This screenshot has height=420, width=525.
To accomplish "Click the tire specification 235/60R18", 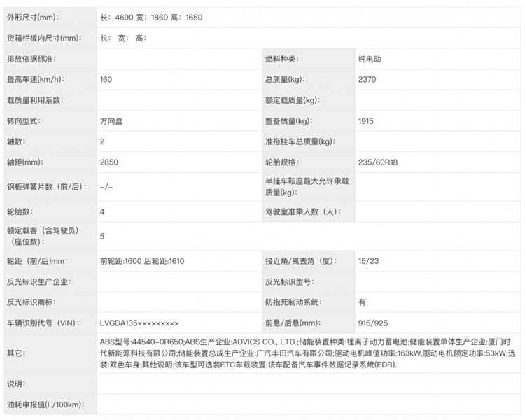I will point(377,162).
